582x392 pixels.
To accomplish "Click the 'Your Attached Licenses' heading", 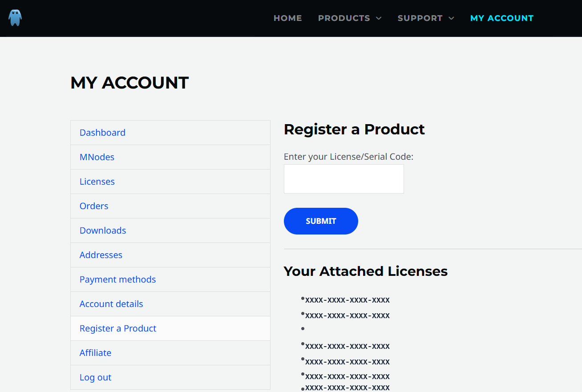I will [x=366, y=271].
